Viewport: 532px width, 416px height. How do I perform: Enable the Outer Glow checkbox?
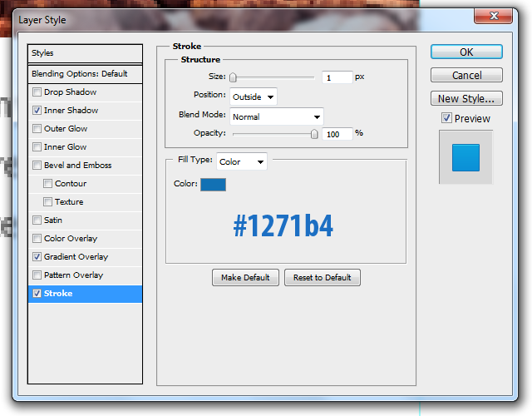coord(37,129)
